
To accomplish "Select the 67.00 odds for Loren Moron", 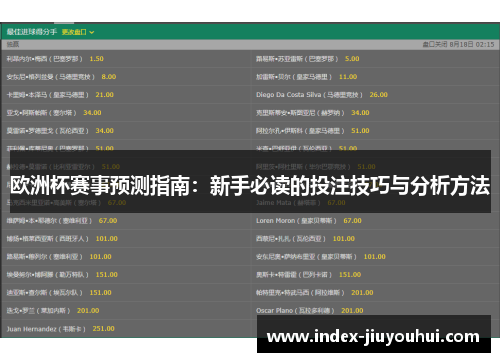I will click(352, 221).
